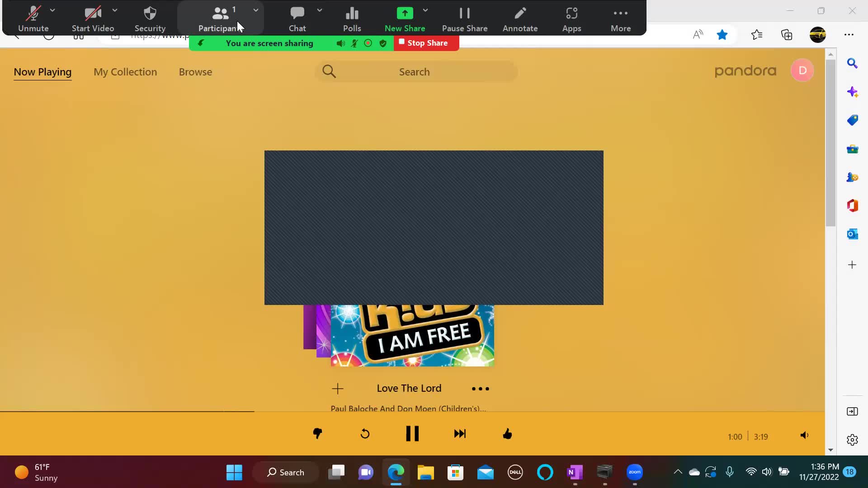Click magnifier icon in Pandora search
Image resolution: width=868 pixels, height=488 pixels.
(329, 71)
